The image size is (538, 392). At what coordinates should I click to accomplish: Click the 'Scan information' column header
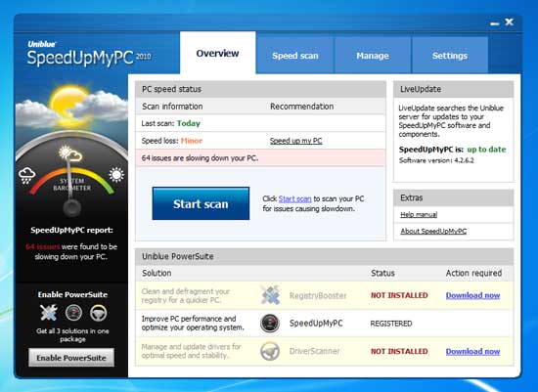[x=172, y=107]
